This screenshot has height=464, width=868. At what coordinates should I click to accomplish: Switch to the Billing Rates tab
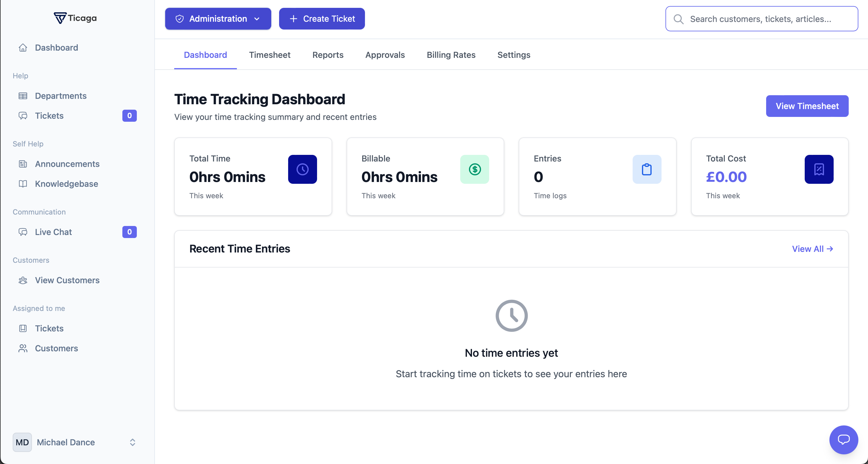[x=451, y=55]
